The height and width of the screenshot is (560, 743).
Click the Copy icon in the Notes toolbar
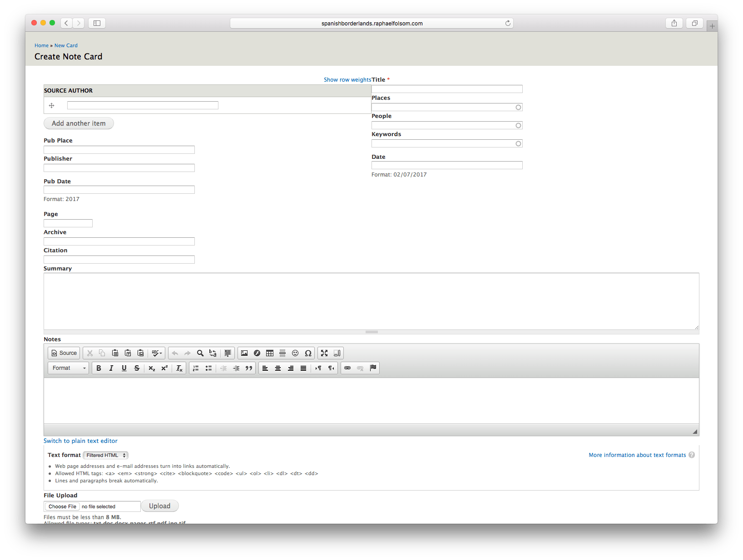click(x=102, y=353)
